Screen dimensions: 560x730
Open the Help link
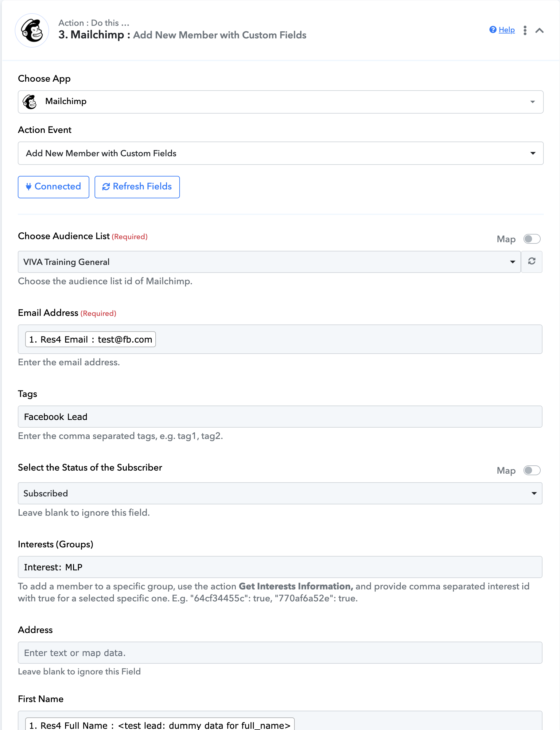[x=506, y=30]
